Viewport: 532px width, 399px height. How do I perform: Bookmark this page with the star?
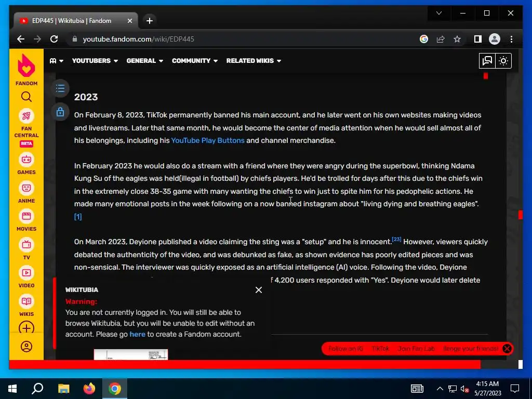click(x=457, y=39)
